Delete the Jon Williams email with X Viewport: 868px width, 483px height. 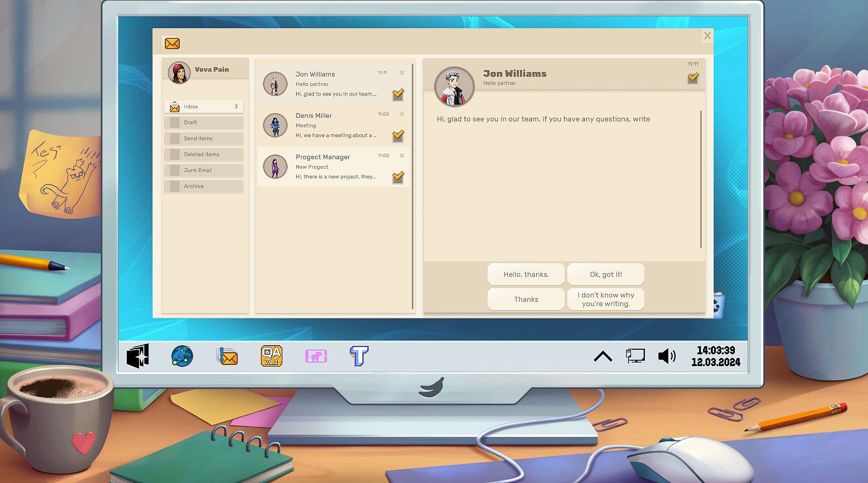point(402,73)
